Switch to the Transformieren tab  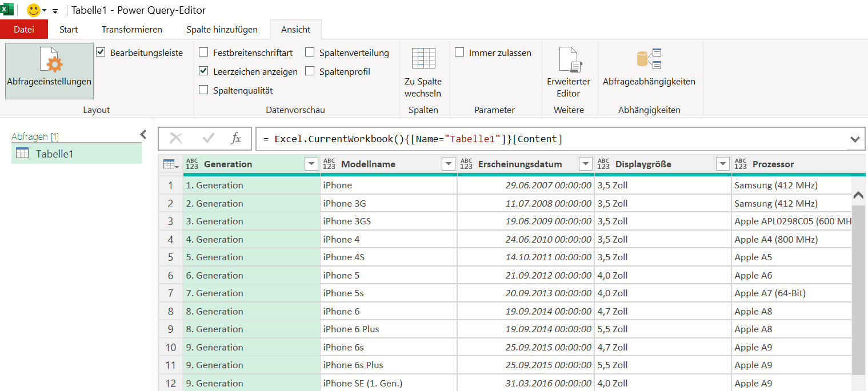(x=132, y=29)
